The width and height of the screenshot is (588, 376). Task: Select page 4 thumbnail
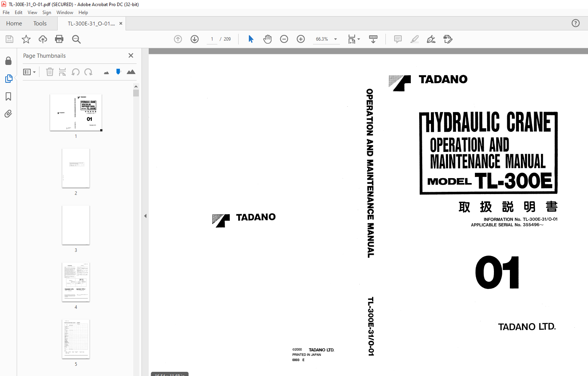point(76,282)
